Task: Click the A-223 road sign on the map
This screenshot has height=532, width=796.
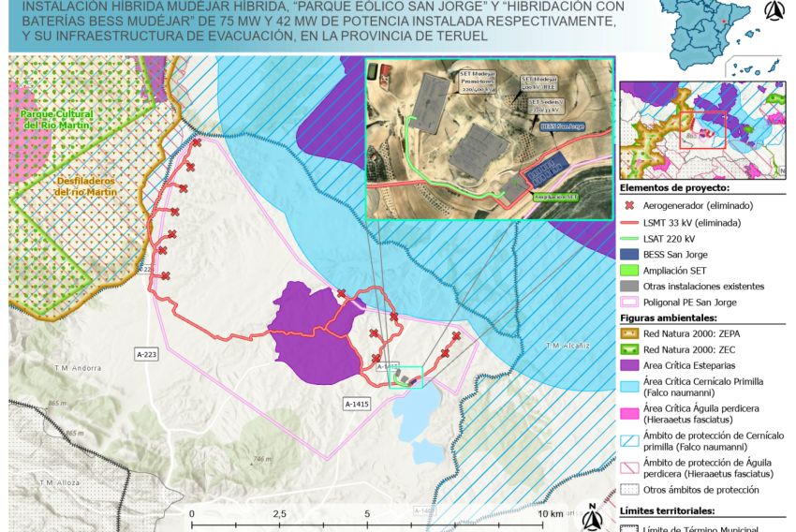Action: point(147,355)
